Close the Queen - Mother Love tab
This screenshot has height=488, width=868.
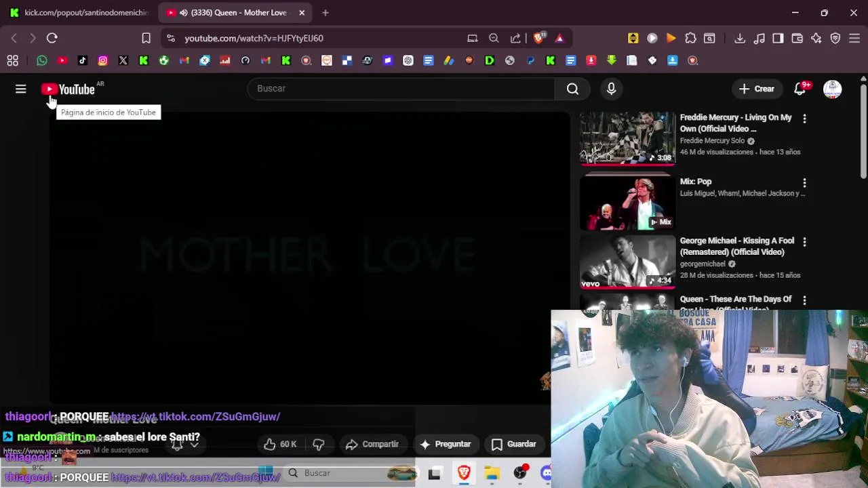click(x=302, y=13)
